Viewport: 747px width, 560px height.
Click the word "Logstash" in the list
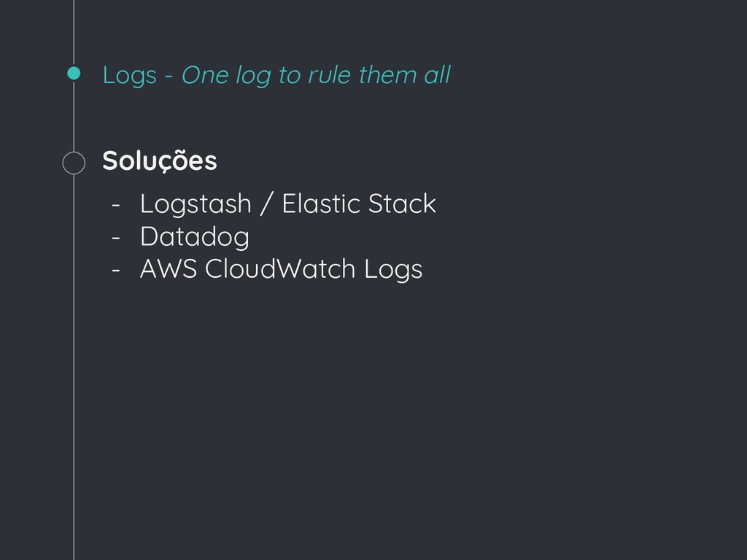(196, 204)
